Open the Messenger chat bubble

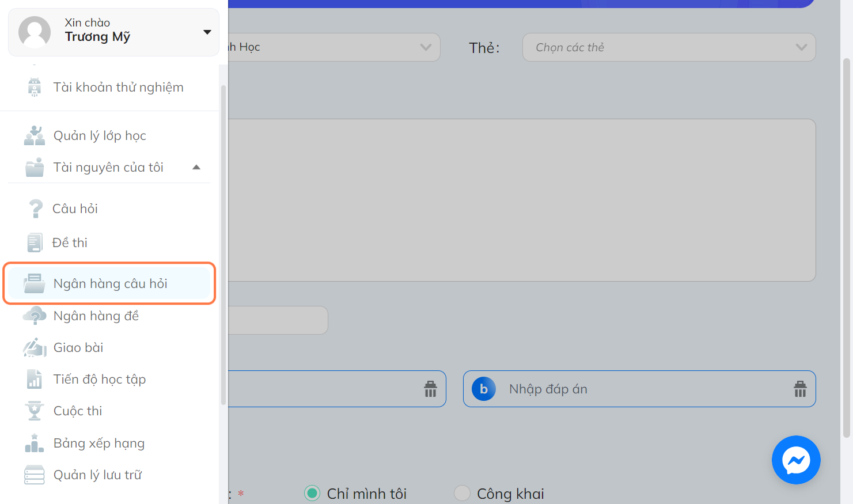pyautogui.click(x=796, y=460)
